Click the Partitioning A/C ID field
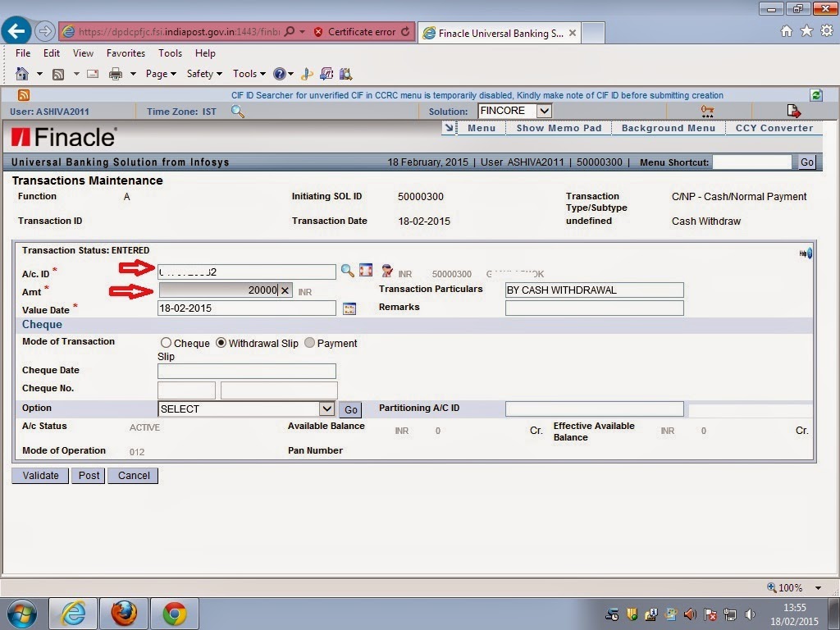The image size is (840, 630). point(595,409)
